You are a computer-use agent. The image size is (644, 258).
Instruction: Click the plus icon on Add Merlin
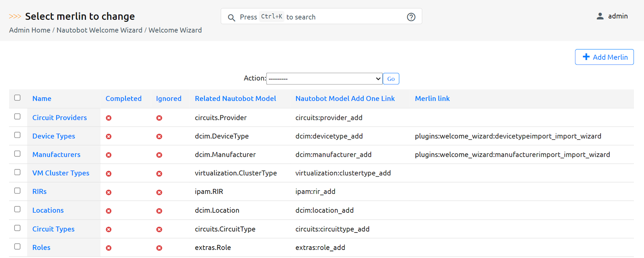coord(586,57)
